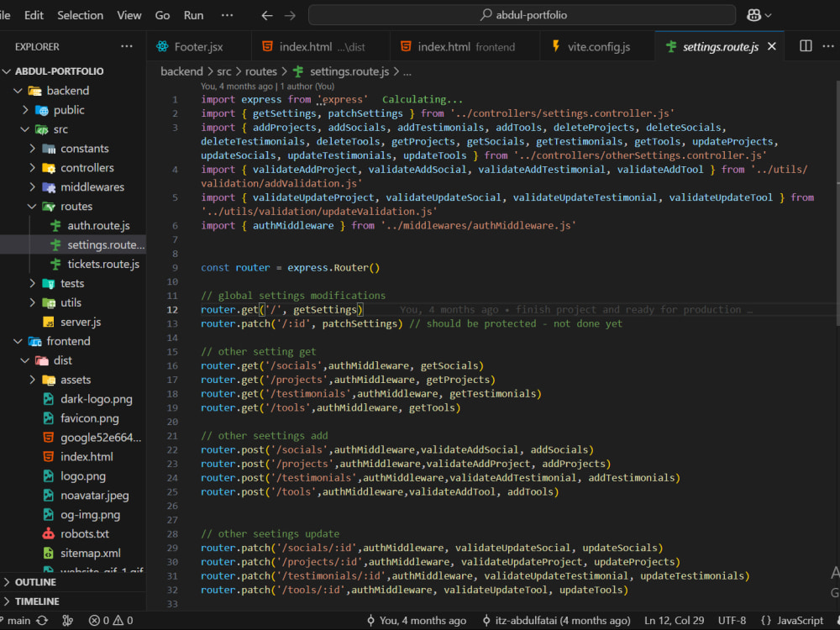Go forward with the right arrow

(x=290, y=15)
